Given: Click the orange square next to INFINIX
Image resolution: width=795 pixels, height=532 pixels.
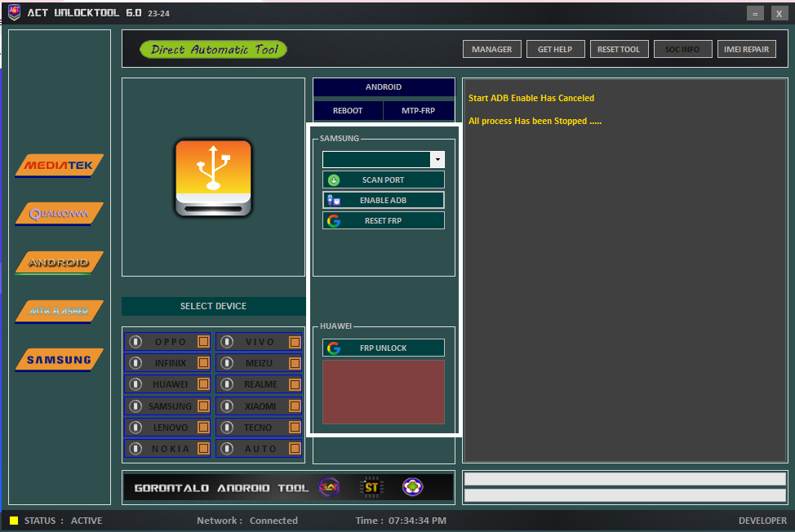Looking at the screenshot, I should [203, 363].
